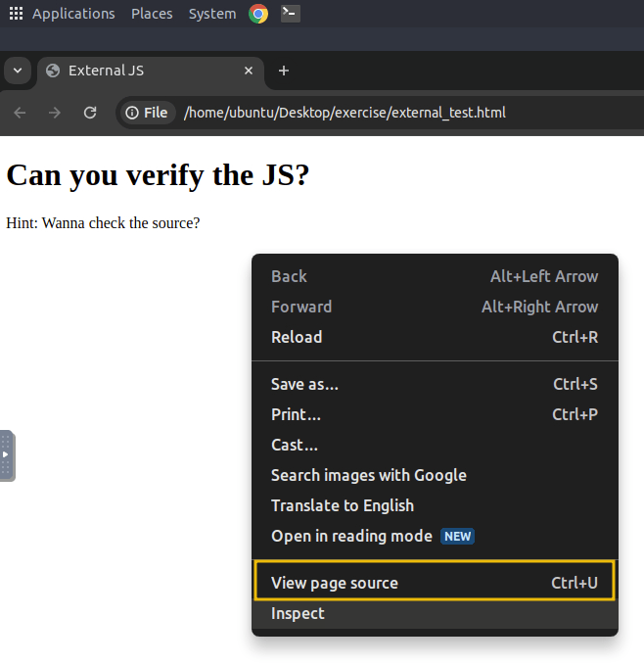
Task: Open the Places menu
Action: point(152,14)
